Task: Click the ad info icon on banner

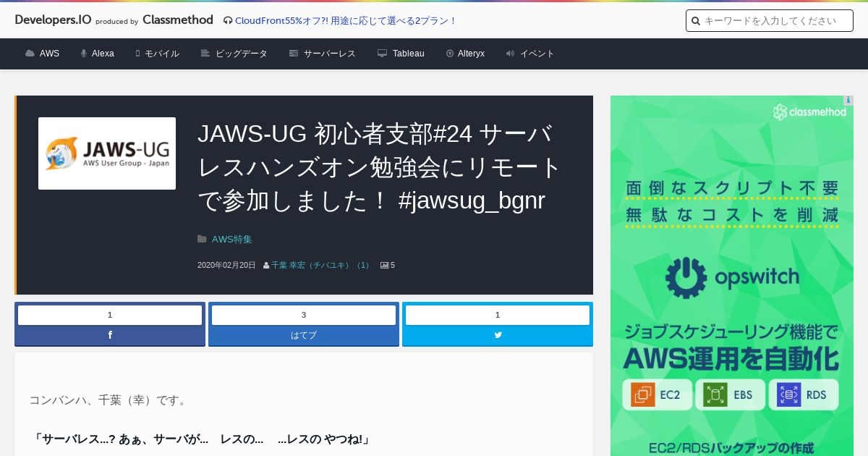Action: click(848, 101)
